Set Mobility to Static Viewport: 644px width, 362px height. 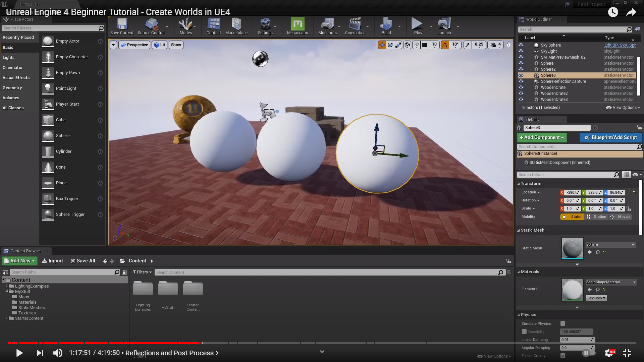[x=572, y=217]
